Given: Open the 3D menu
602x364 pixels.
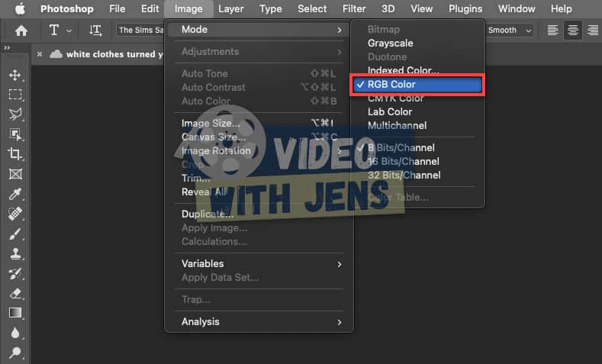Looking at the screenshot, I should click(388, 8).
